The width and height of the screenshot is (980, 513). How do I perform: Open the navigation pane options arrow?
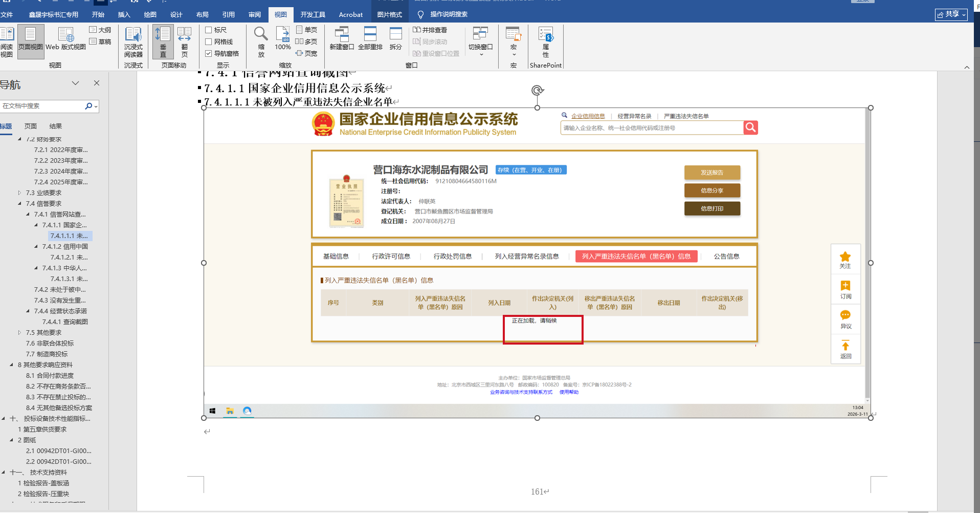(x=76, y=83)
